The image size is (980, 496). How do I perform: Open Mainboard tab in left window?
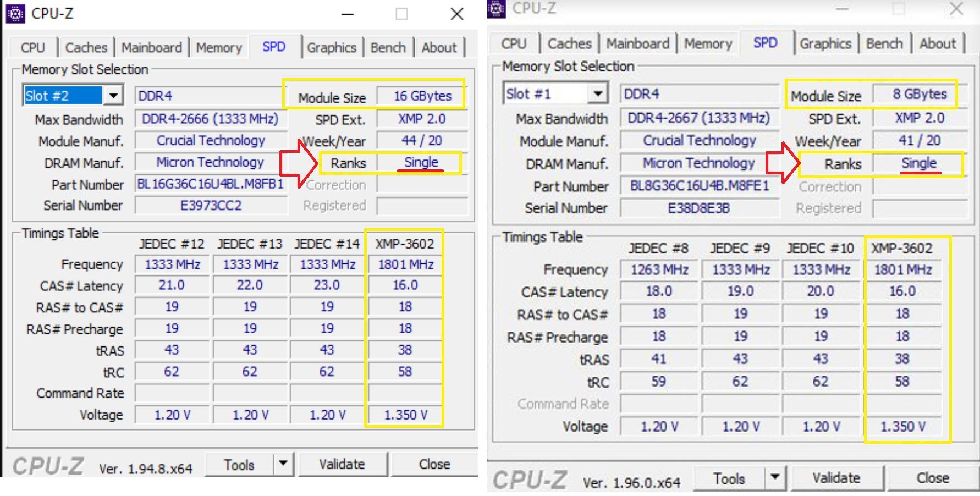tap(151, 48)
